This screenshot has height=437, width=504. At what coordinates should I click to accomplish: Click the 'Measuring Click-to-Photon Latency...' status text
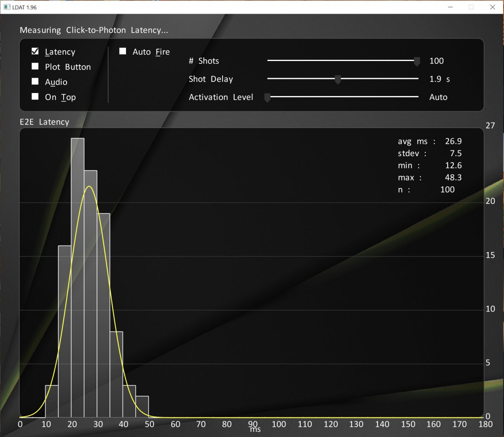[94, 30]
